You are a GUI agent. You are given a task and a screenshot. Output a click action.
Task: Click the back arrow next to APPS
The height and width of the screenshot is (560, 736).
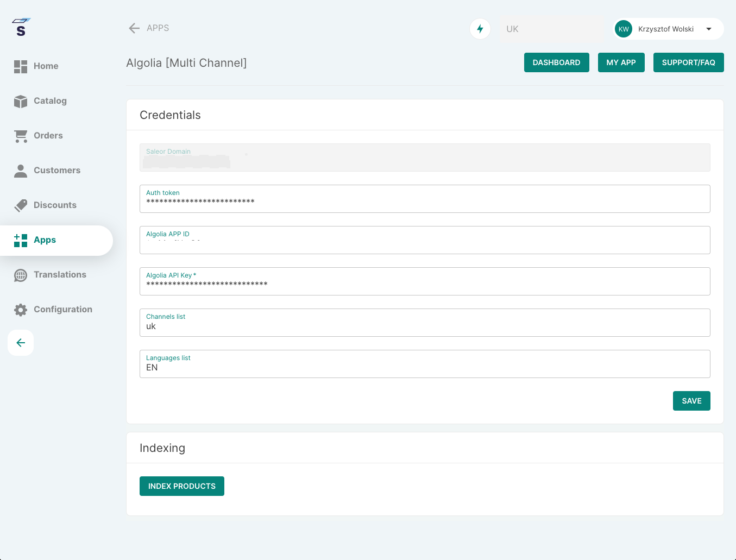pos(134,28)
